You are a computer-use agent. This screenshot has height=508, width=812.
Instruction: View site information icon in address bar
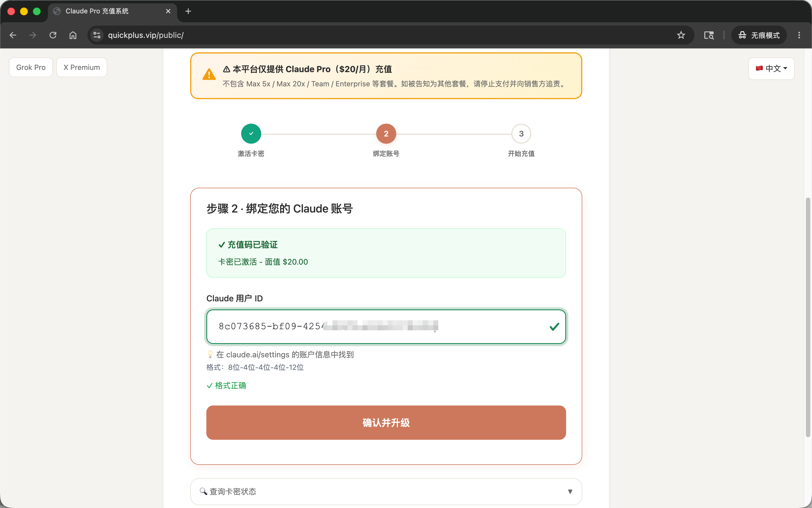click(x=97, y=35)
